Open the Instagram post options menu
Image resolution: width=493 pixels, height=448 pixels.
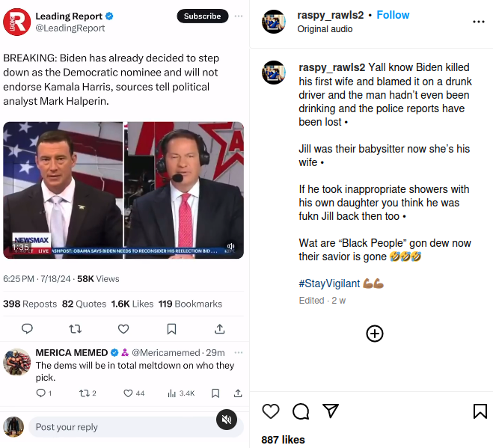click(x=479, y=22)
